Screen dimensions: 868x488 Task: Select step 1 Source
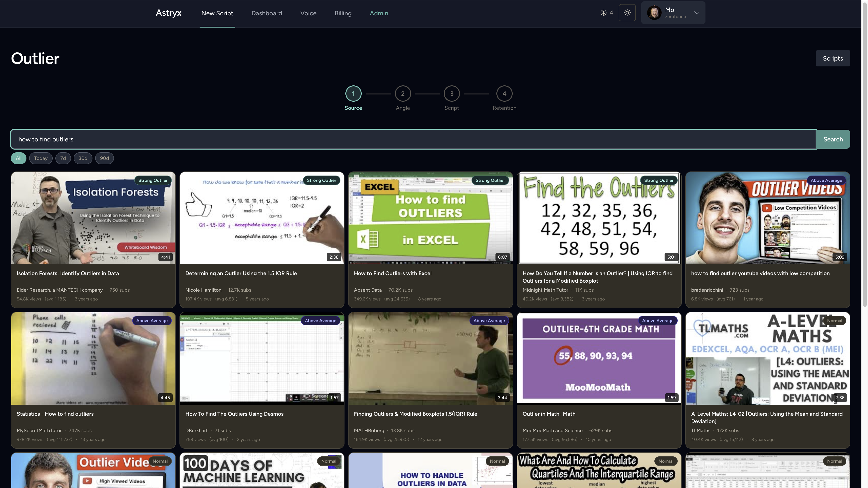[x=354, y=94]
